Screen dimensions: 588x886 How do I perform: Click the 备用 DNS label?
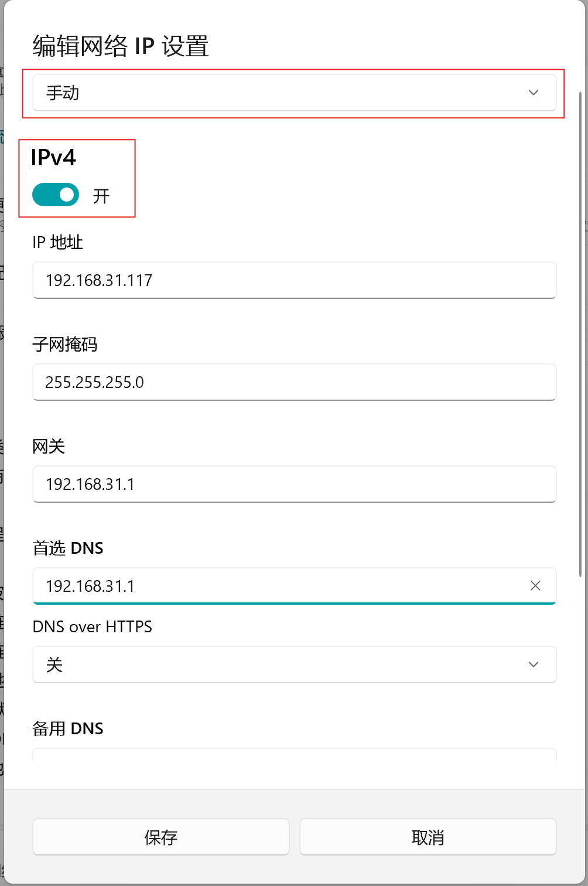click(x=68, y=728)
